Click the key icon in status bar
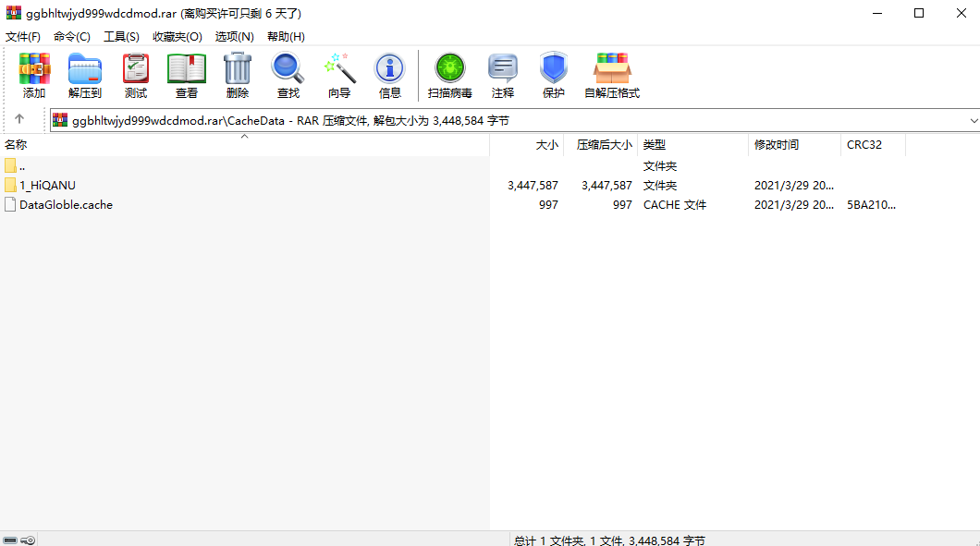This screenshot has height=546, width=980. [x=28, y=540]
